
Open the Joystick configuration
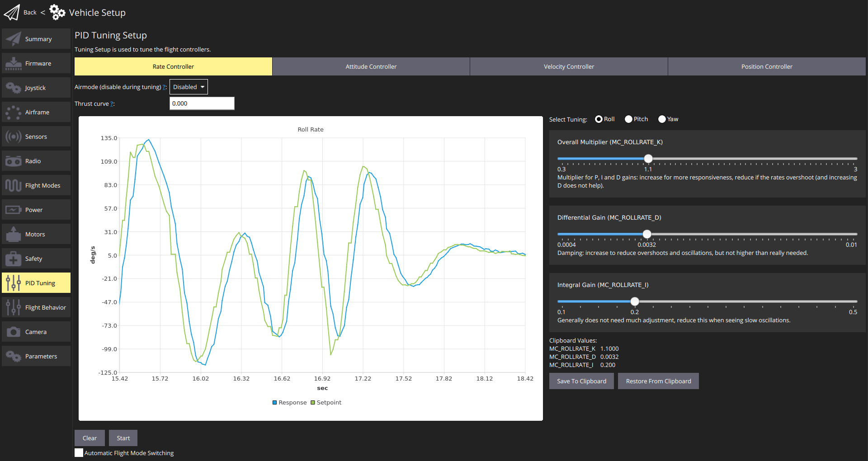coord(36,87)
